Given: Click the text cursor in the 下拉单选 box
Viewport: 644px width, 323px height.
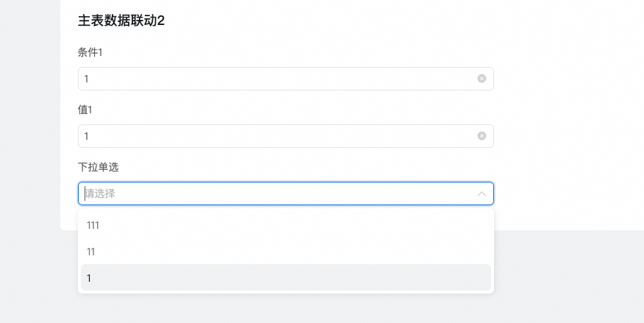Looking at the screenshot, I should pyautogui.click(x=85, y=194).
